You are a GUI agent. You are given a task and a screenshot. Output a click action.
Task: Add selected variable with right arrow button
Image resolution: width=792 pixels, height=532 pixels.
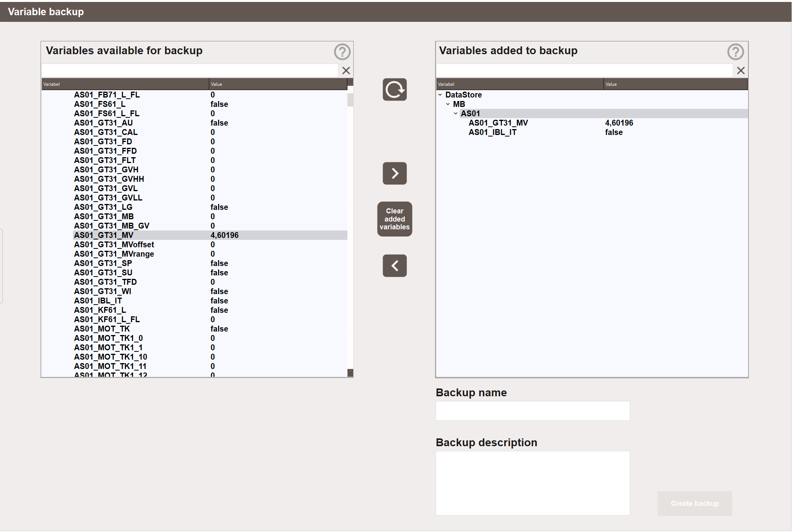click(394, 173)
